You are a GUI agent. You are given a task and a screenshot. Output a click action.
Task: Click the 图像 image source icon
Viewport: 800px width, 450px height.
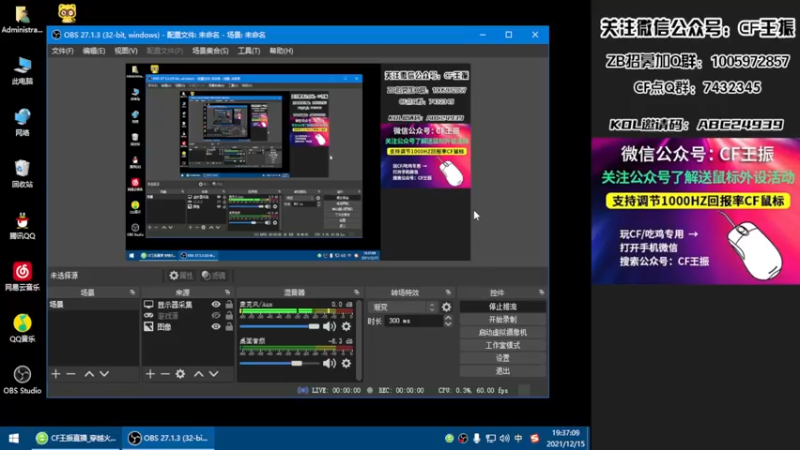click(x=148, y=327)
